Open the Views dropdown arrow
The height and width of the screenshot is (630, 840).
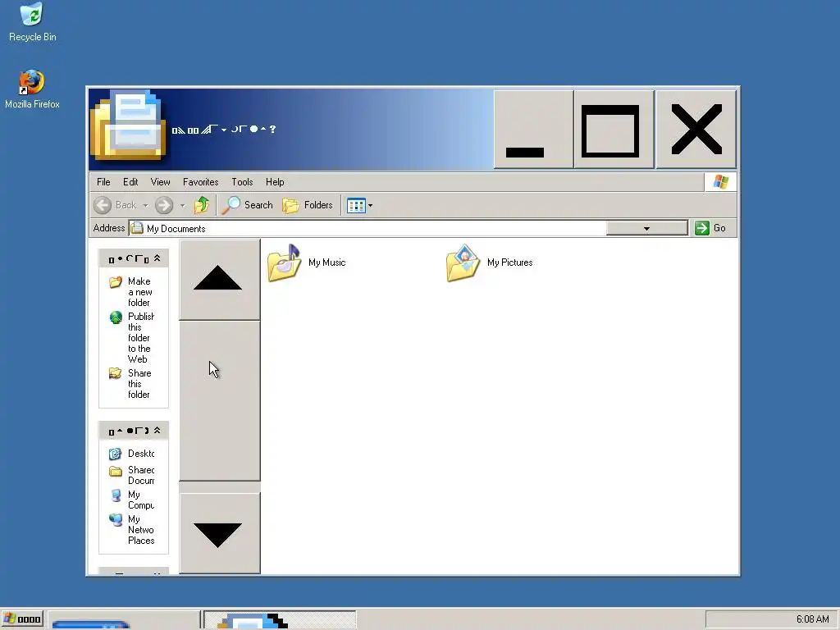(x=370, y=205)
